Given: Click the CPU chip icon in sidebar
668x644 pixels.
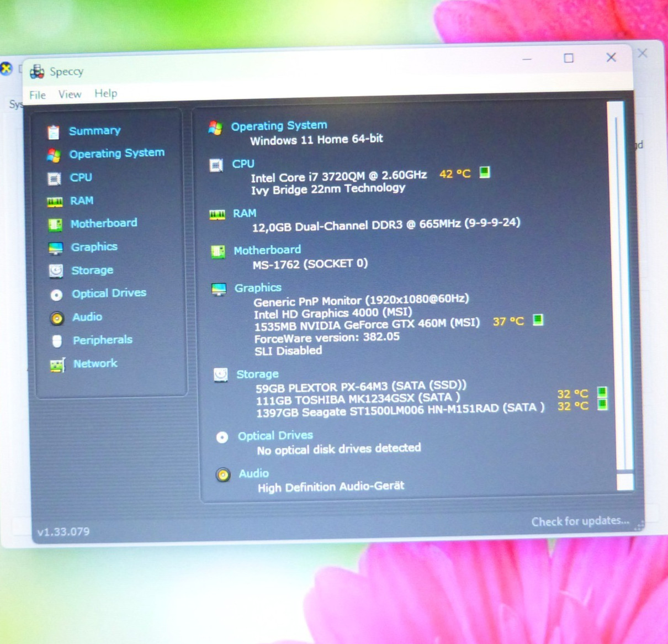Looking at the screenshot, I should tap(54, 178).
